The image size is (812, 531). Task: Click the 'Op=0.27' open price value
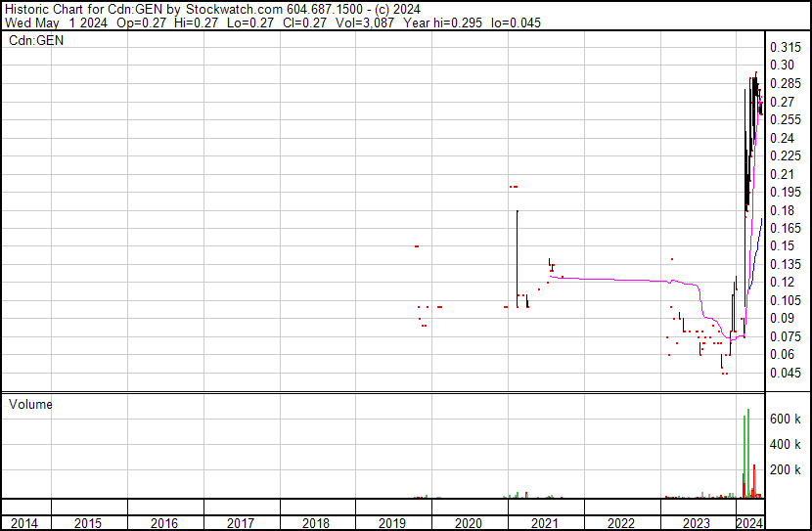click(x=142, y=22)
